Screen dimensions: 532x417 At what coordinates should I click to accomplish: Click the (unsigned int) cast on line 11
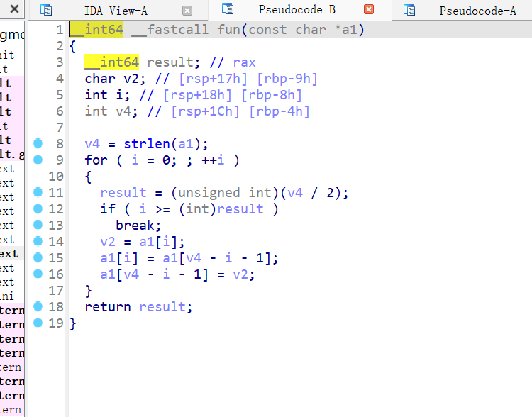tap(226, 193)
